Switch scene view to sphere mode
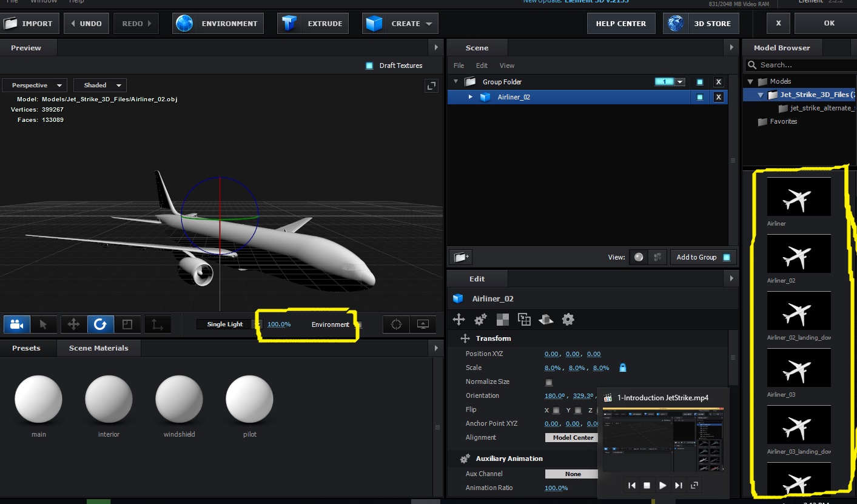Image resolution: width=857 pixels, height=504 pixels. 638,257
